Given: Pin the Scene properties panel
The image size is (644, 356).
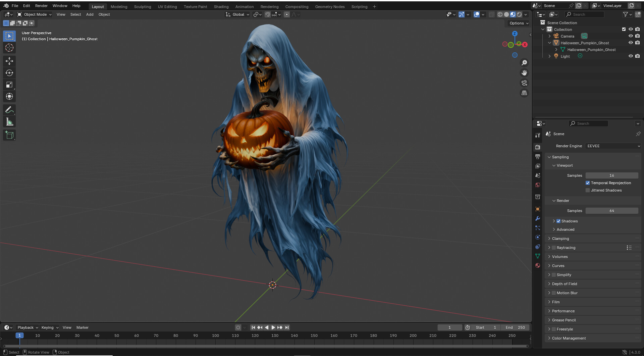Looking at the screenshot, I should pos(638,134).
